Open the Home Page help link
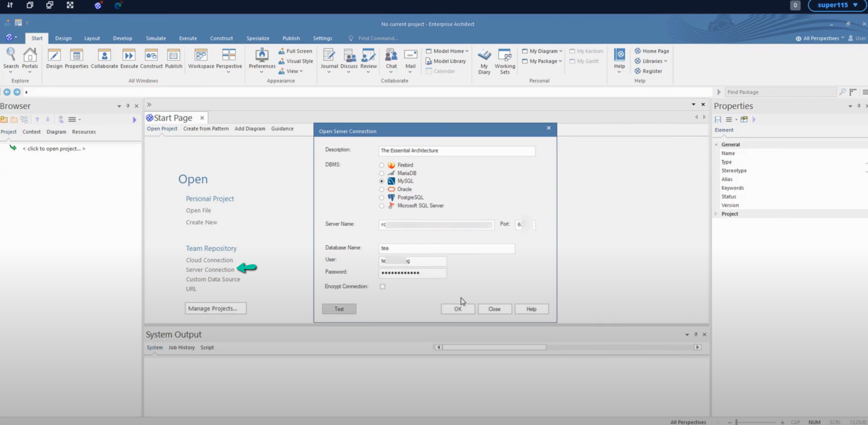The image size is (868, 425). point(652,51)
